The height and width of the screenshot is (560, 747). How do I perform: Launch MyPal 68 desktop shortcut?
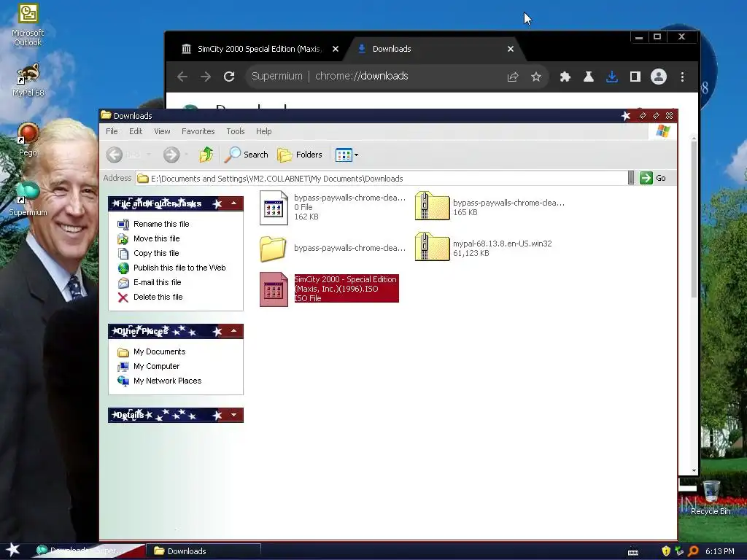28,80
